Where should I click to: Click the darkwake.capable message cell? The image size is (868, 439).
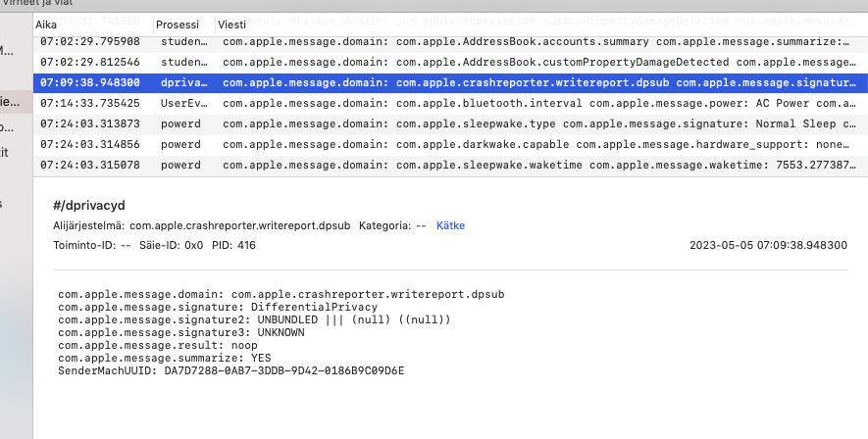click(x=536, y=144)
